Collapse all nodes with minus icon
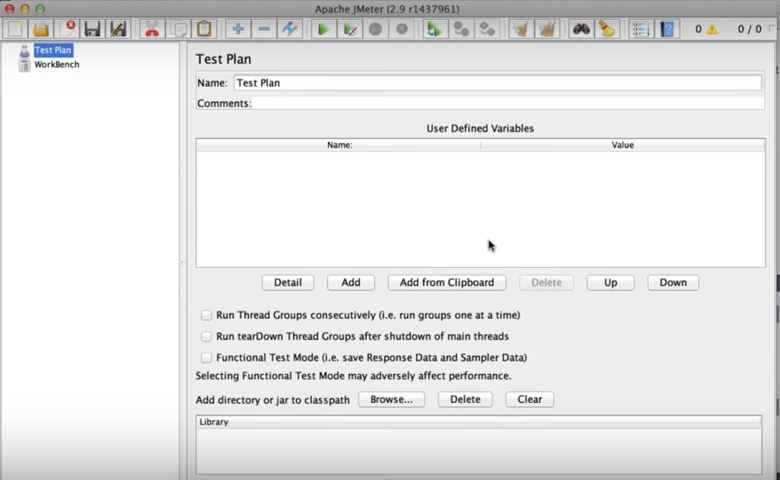Screen dimensions: 780x480 264,29
